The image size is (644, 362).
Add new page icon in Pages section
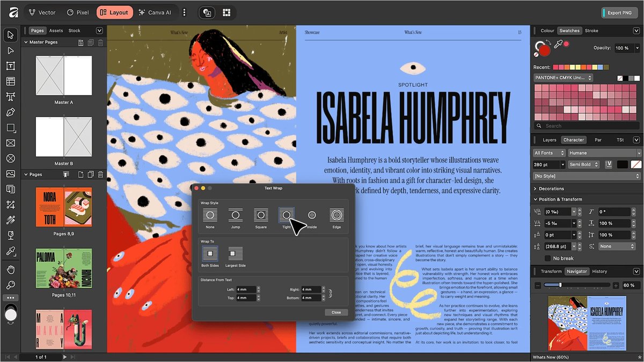80,174
